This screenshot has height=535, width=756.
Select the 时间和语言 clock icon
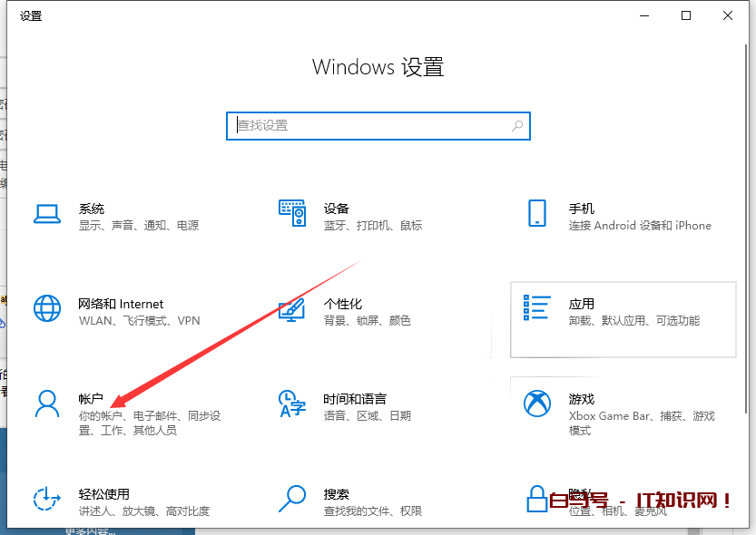tap(291, 404)
